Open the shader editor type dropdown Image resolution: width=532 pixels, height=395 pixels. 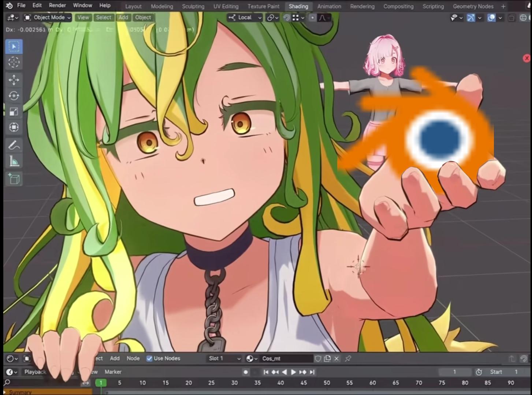click(12, 358)
